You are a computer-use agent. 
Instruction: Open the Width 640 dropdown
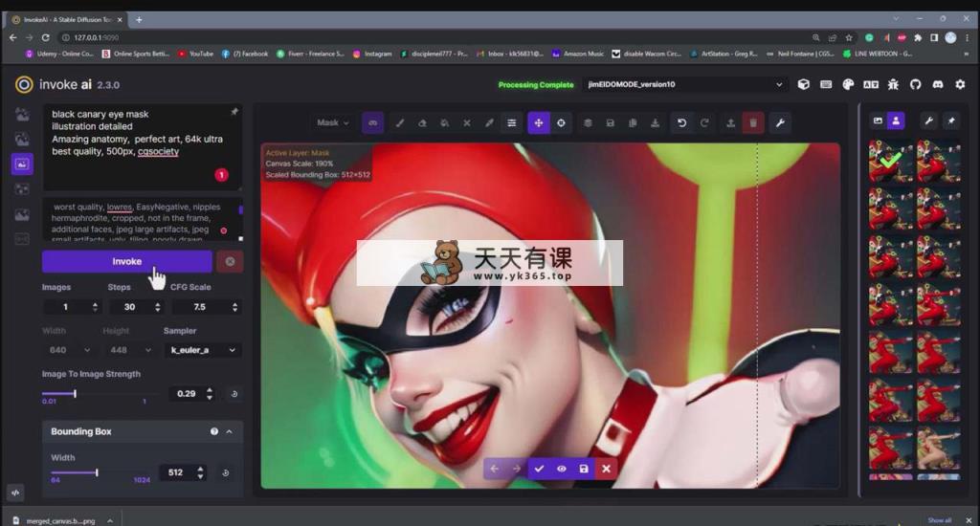[69, 350]
